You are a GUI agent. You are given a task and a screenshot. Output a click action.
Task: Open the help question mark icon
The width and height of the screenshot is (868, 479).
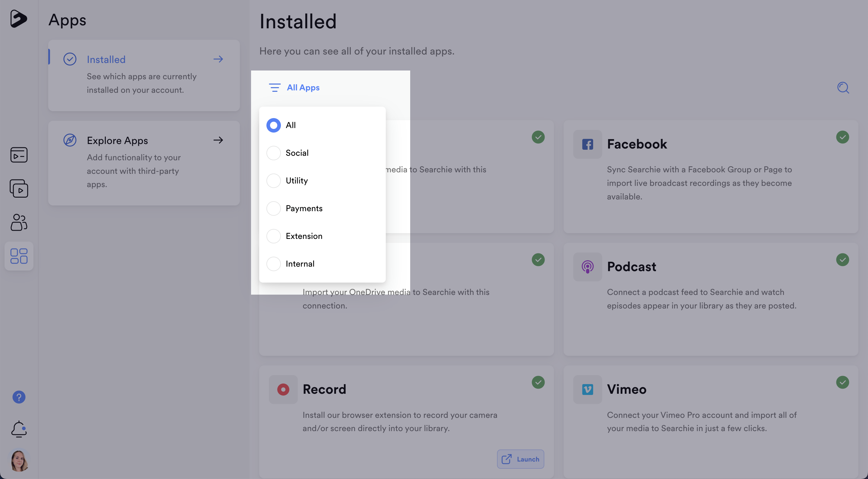click(19, 397)
